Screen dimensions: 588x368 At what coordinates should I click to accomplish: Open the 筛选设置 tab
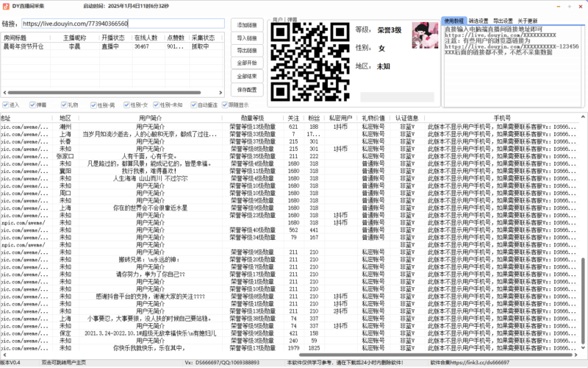pyautogui.click(x=478, y=21)
